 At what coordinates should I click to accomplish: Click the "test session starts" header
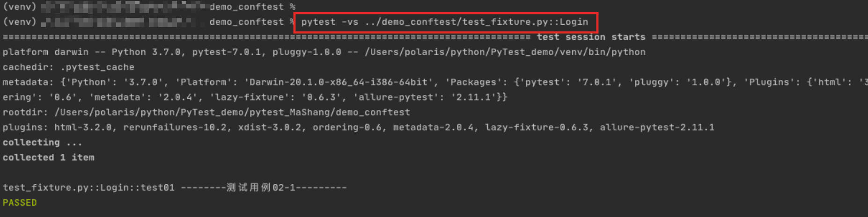(591, 37)
